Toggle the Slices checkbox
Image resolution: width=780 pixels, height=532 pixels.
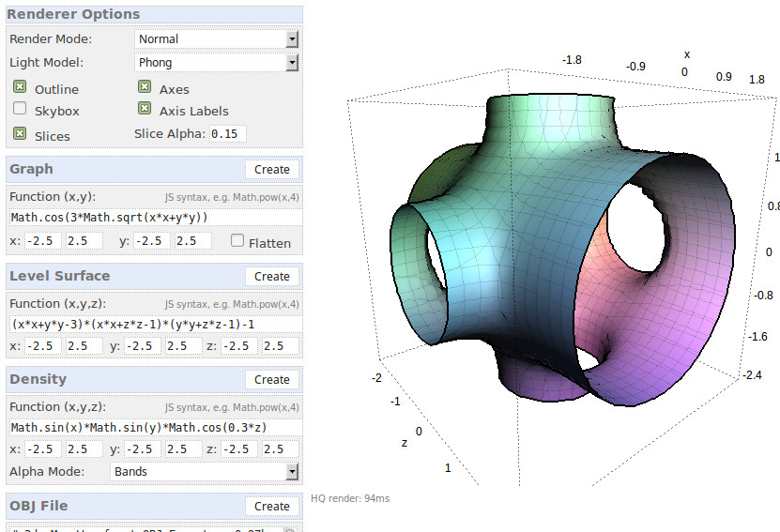pyautogui.click(x=20, y=134)
